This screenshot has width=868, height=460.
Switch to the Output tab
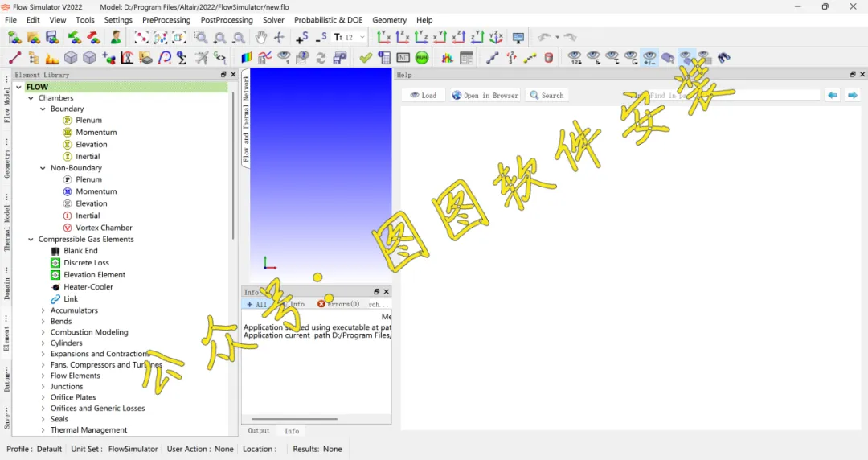click(x=259, y=430)
